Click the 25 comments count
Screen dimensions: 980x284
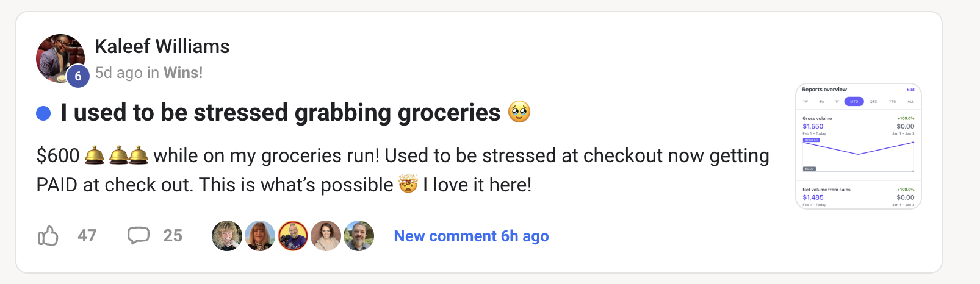point(173,236)
